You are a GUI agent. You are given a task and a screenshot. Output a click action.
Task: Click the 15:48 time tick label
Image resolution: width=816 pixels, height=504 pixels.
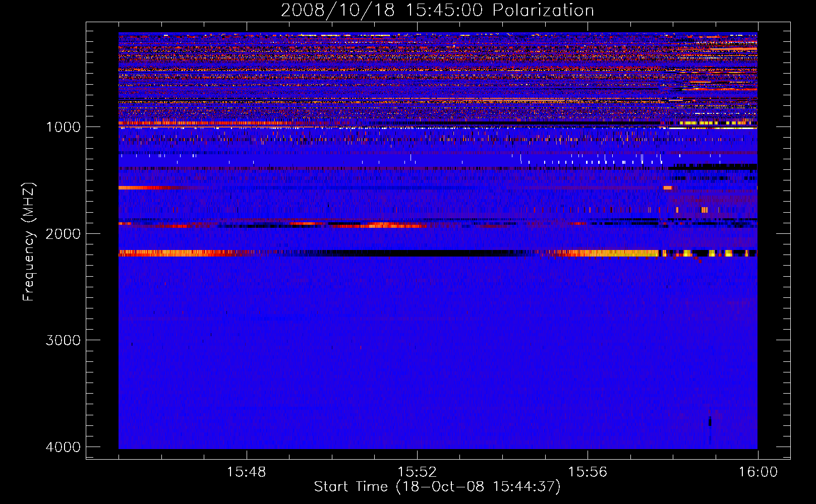pyautogui.click(x=247, y=472)
